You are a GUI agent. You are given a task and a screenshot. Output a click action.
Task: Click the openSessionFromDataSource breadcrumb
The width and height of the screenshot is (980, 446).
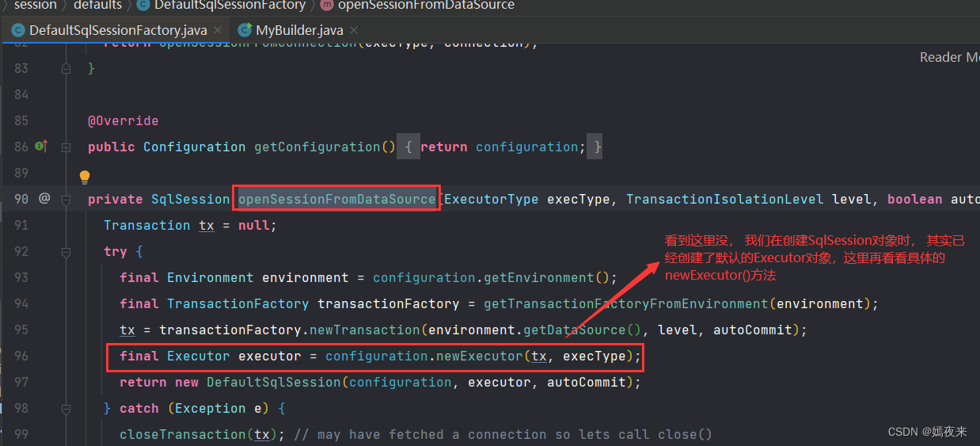(426, 5)
